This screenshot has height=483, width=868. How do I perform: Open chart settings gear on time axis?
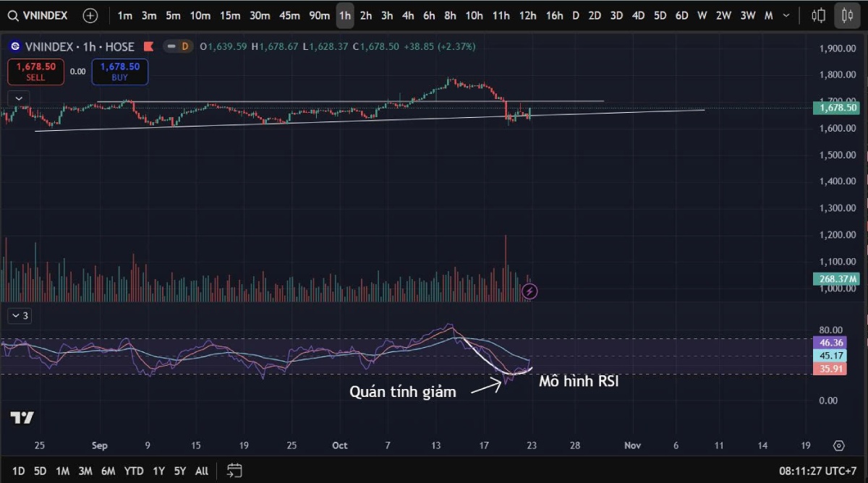pos(838,445)
